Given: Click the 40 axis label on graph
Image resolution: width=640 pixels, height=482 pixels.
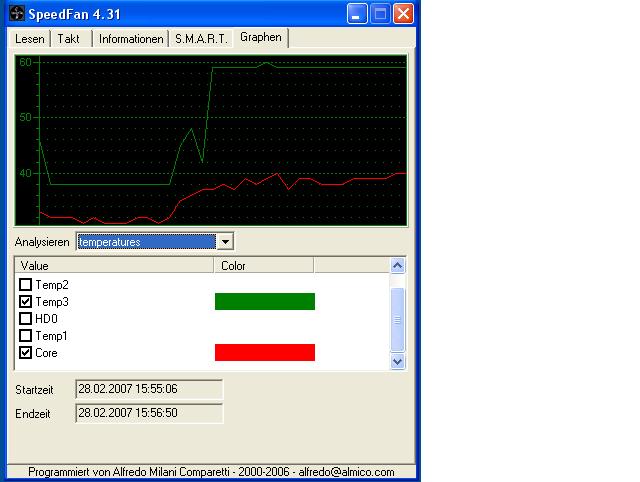Looking at the screenshot, I should click(25, 173).
